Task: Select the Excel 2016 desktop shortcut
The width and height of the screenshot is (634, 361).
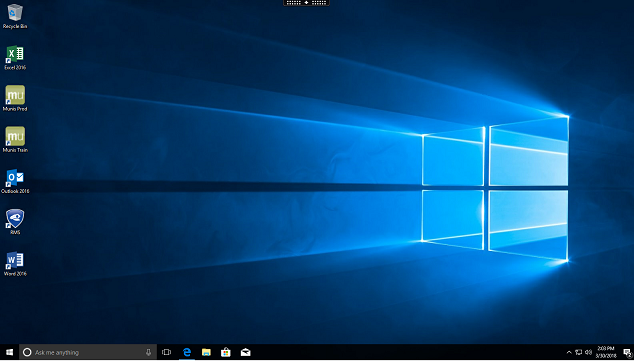Action: [x=15, y=58]
